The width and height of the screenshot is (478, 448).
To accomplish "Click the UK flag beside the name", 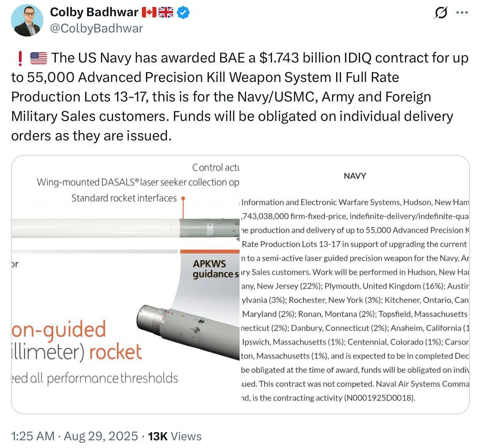I will tap(166, 13).
